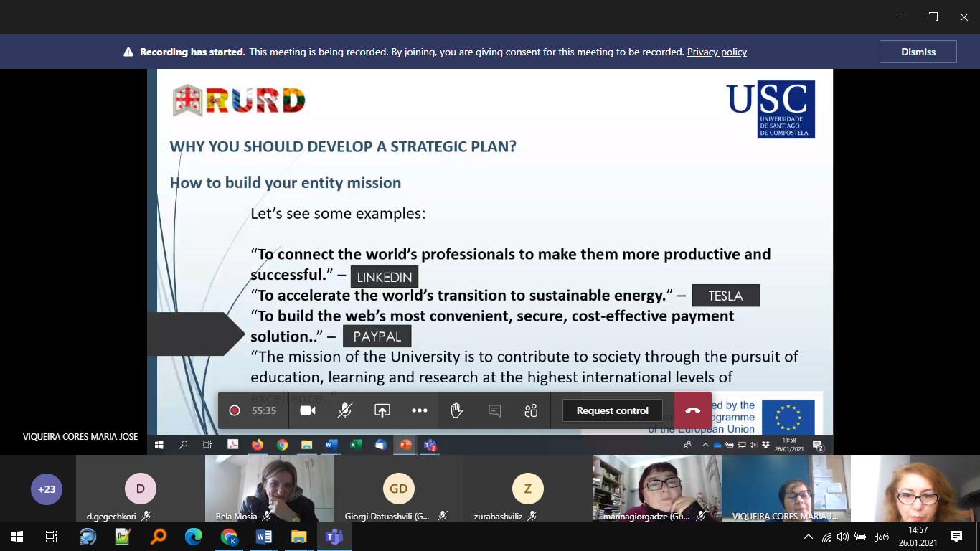Image resolution: width=980 pixels, height=551 pixels.
Task: Show the meeting conversation chat
Action: coord(494,410)
